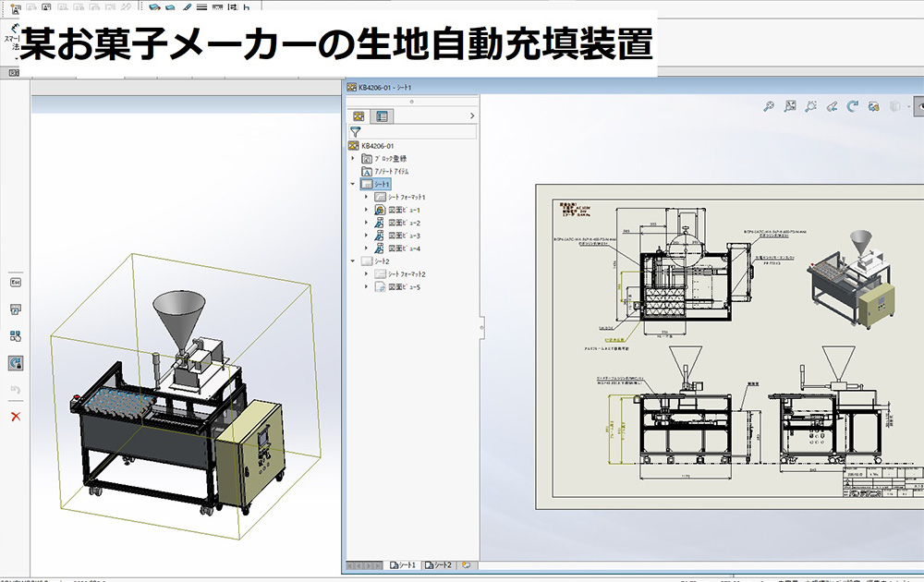This screenshot has width=924, height=582.
Task: Click the Zoom to Fit magnifier icon
Action: 769,106
